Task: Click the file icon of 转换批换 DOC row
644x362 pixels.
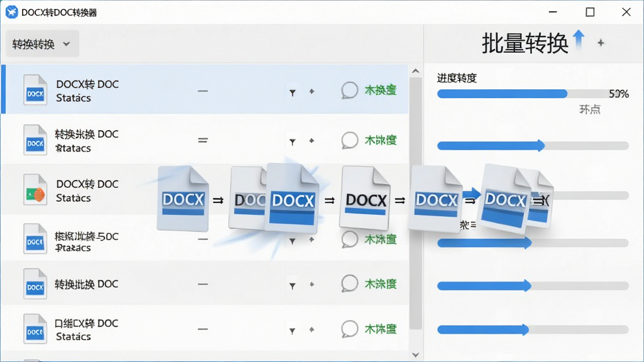Action: click(35, 283)
